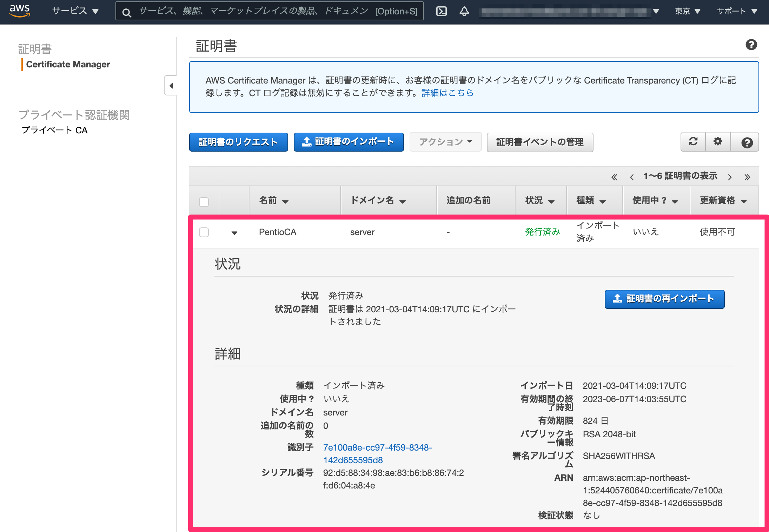Open the AWS home logo
The image size is (769, 532).
20,11
